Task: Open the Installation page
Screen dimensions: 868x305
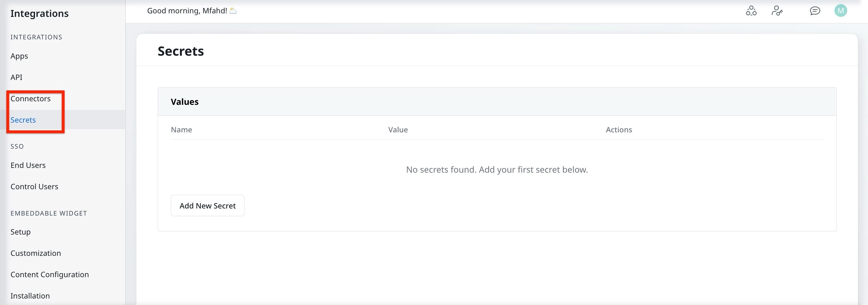Action: (x=30, y=295)
